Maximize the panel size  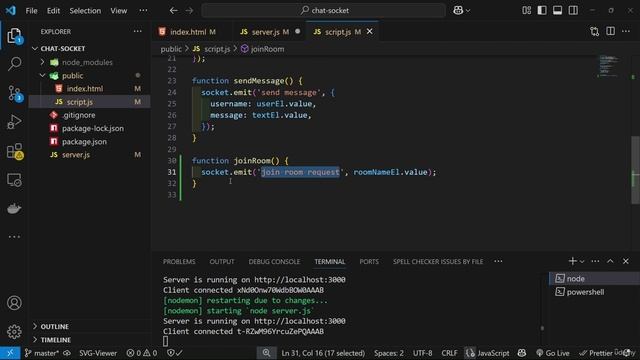610,261
